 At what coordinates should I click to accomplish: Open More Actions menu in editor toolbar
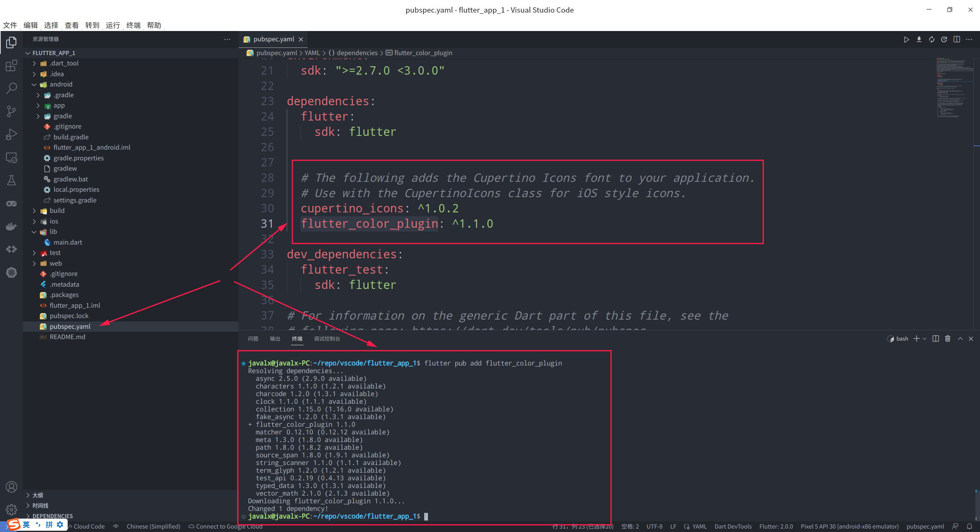click(x=969, y=39)
